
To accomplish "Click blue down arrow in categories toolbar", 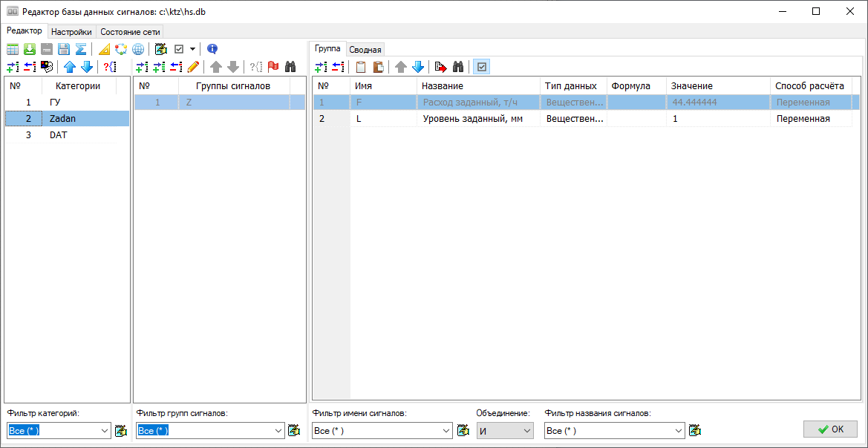I will 87,67.
